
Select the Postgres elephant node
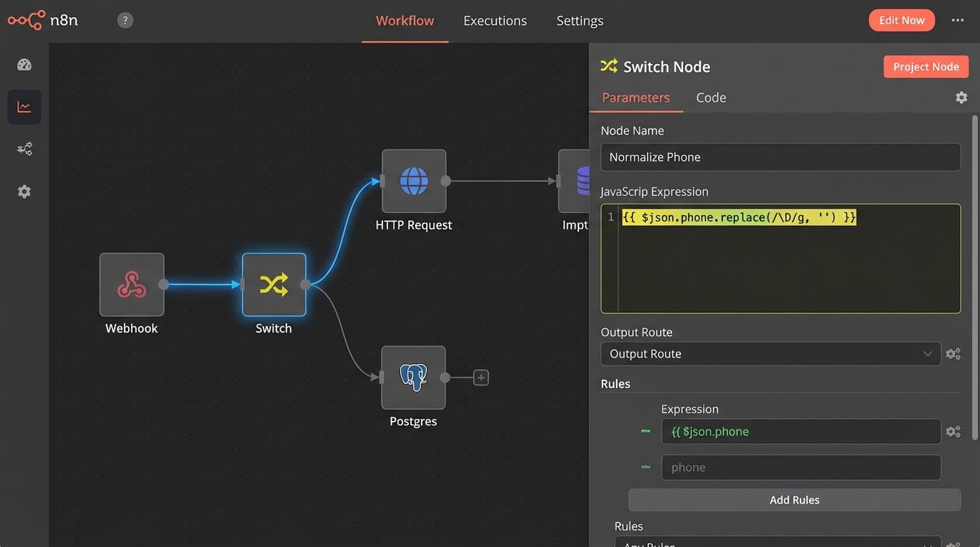tap(413, 377)
